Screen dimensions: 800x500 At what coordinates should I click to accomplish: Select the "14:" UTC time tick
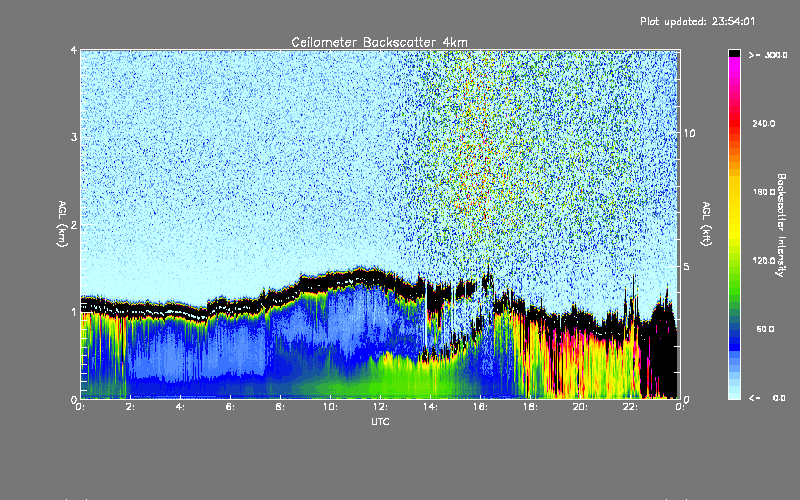pos(430,407)
